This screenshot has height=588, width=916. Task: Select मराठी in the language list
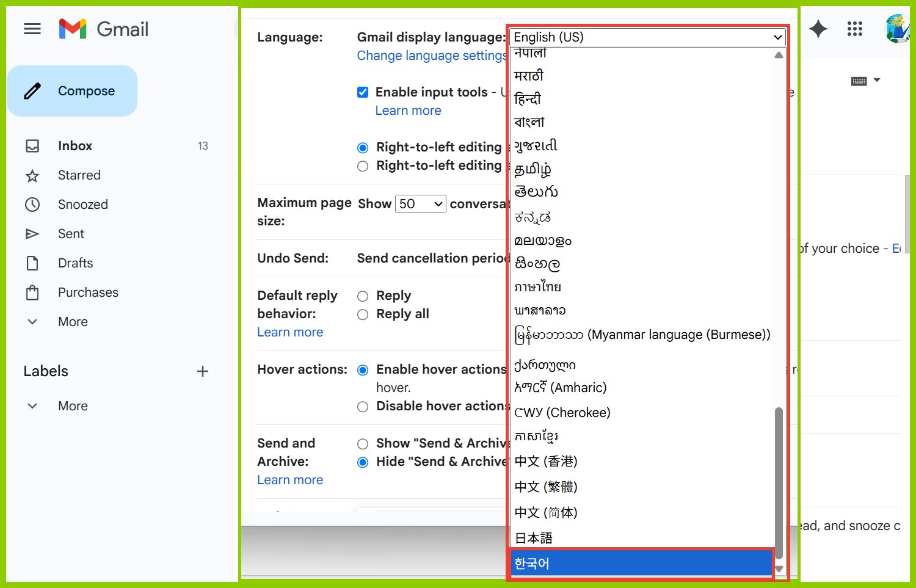tap(641, 76)
